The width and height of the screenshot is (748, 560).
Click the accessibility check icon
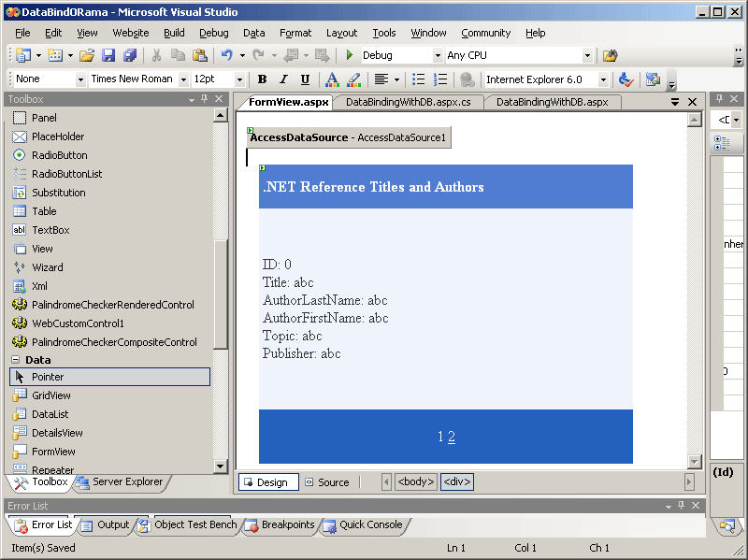tap(626, 79)
